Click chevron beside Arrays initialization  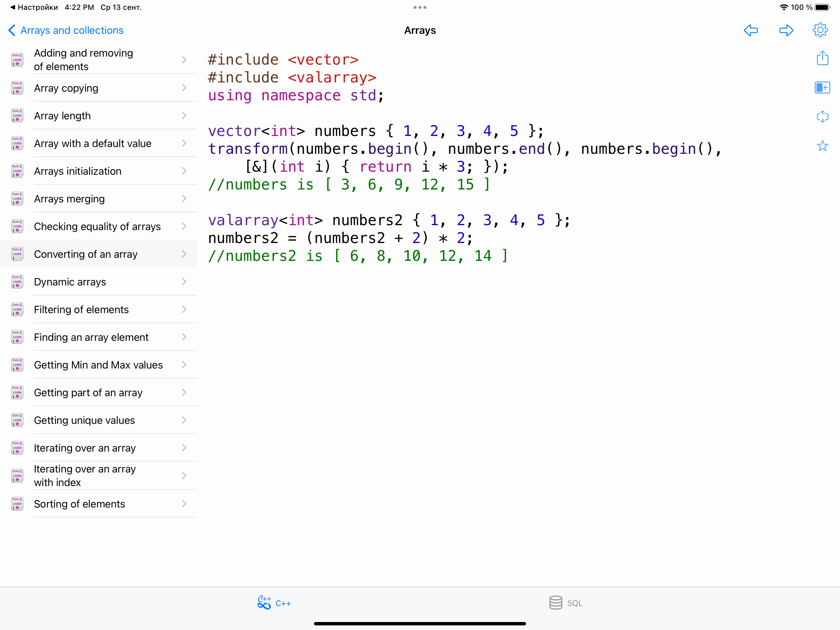pos(184,171)
